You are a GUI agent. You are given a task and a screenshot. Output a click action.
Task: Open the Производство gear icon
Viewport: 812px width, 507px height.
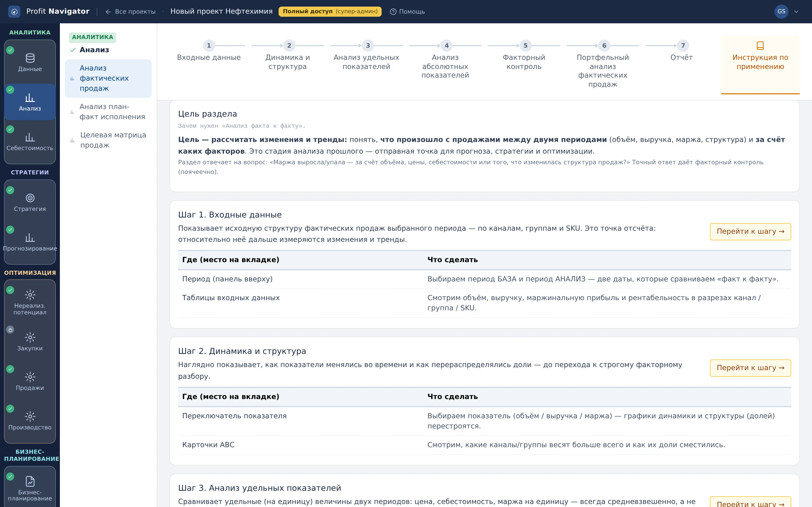tap(30, 417)
